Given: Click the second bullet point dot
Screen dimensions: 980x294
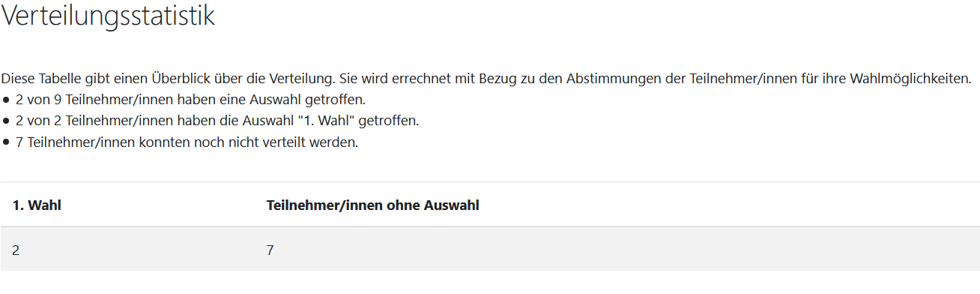Looking at the screenshot, I should (6, 121).
